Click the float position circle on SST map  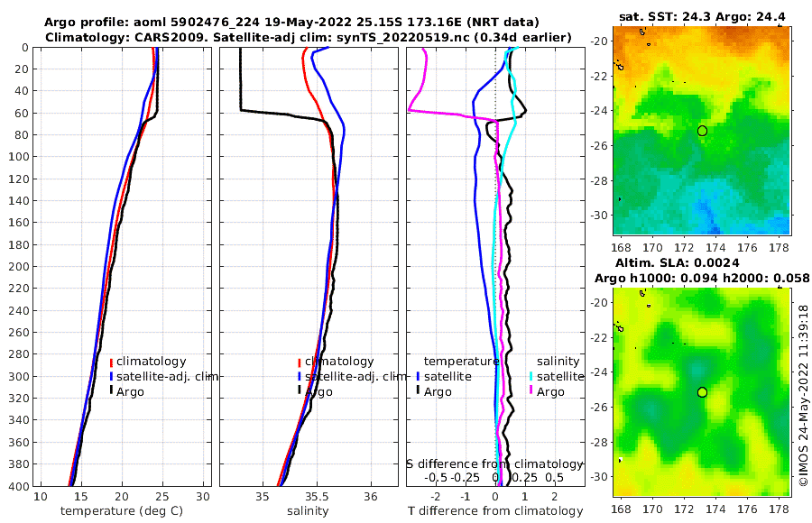pyautogui.click(x=702, y=131)
